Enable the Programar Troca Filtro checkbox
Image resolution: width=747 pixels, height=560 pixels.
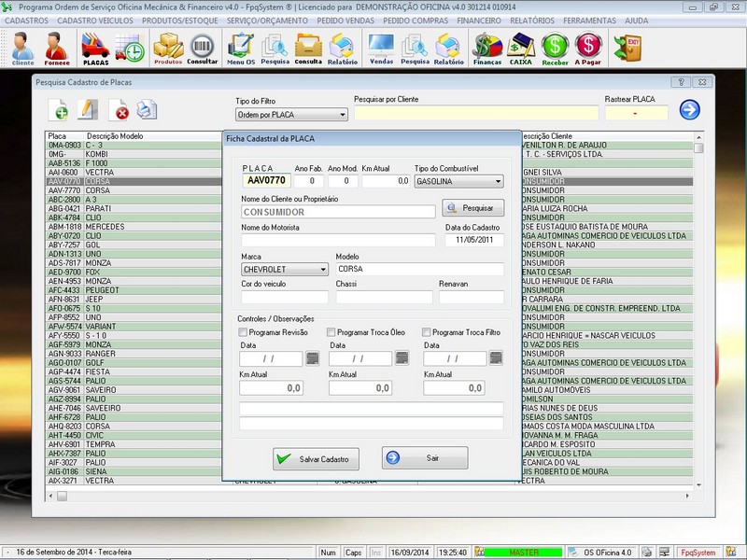427,332
